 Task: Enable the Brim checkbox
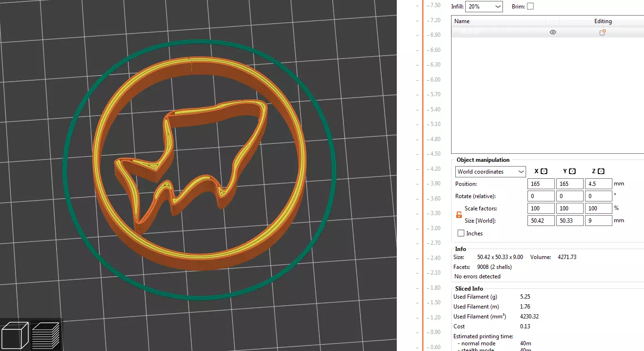[530, 7]
